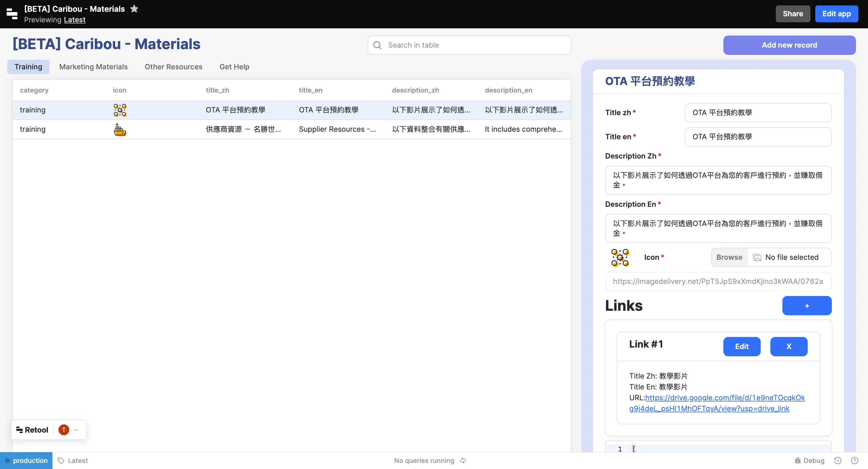868x469 pixels.
Task: Toggle the favorite star next to the app title
Action: click(x=134, y=8)
